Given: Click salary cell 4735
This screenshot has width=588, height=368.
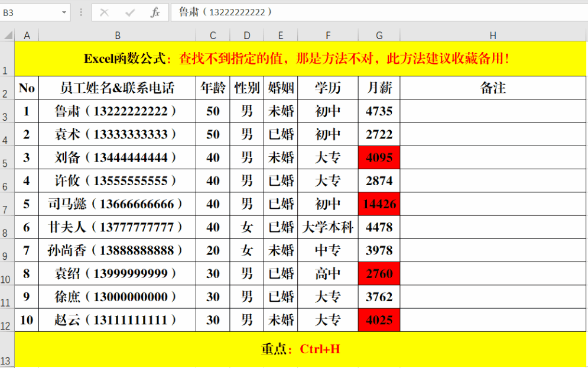Looking at the screenshot, I should pyautogui.click(x=379, y=111).
